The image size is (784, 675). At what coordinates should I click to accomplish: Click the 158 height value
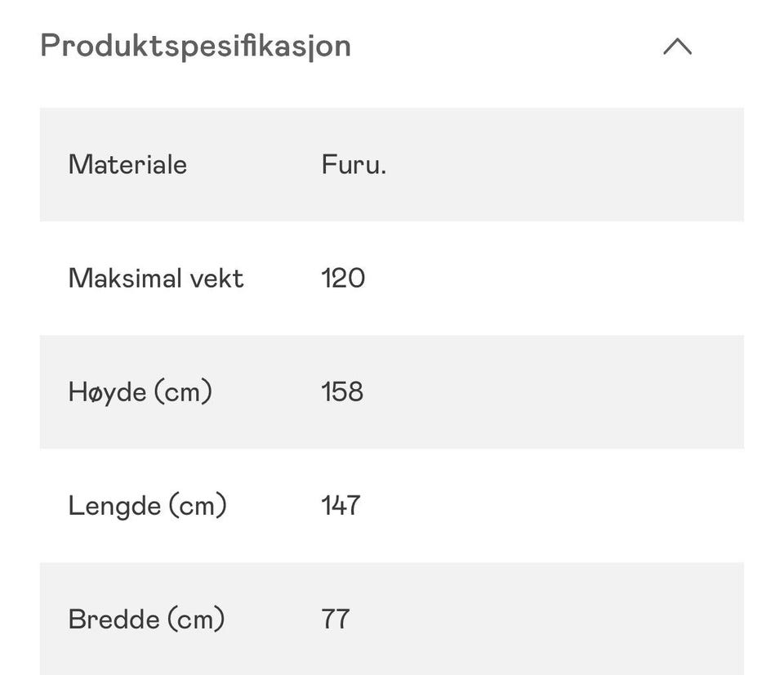pyautogui.click(x=342, y=391)
